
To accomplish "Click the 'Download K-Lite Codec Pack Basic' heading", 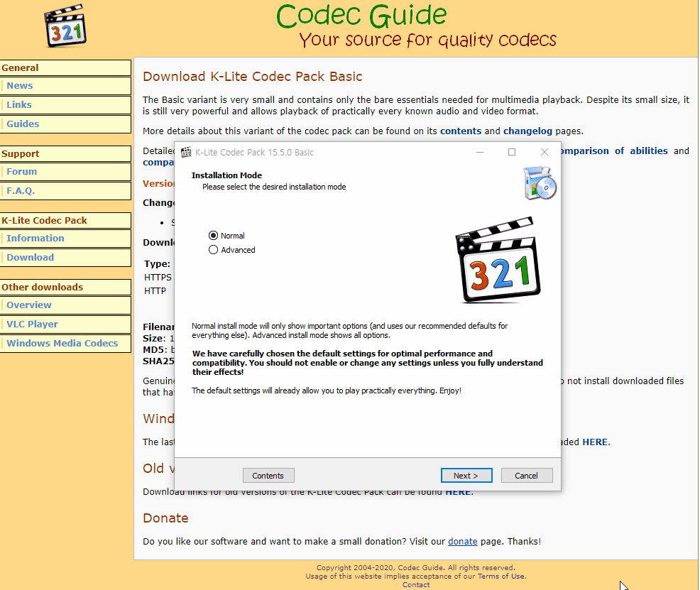I will click(x=253, y=76).
